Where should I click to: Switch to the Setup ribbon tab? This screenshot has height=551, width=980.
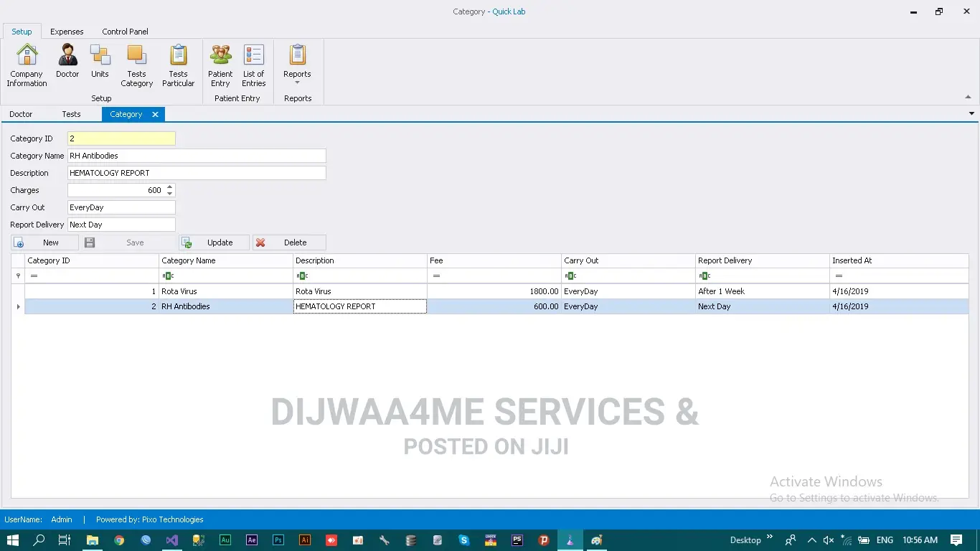pyautogui.click(x=22, y=32)
